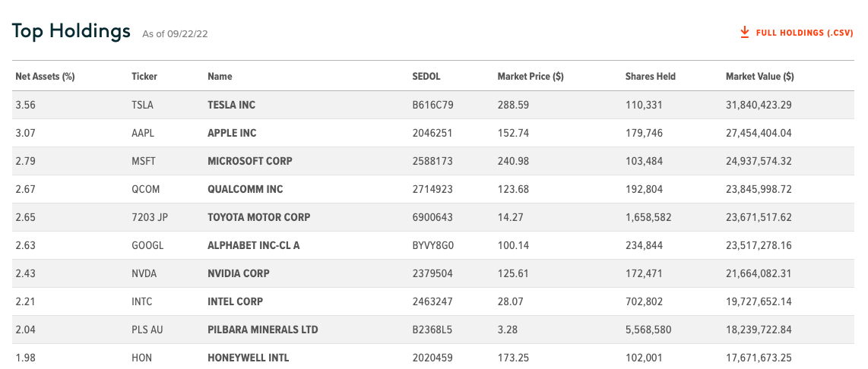Click Intel's market value 19,727,652.14
Image resolution: width=868 pixels, height=369 pixels.
pos(759,301)
